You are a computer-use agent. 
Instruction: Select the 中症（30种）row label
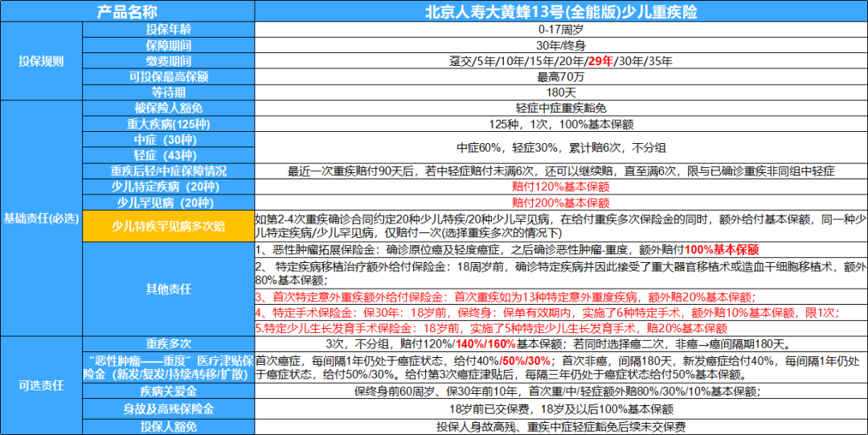[168, 140]
